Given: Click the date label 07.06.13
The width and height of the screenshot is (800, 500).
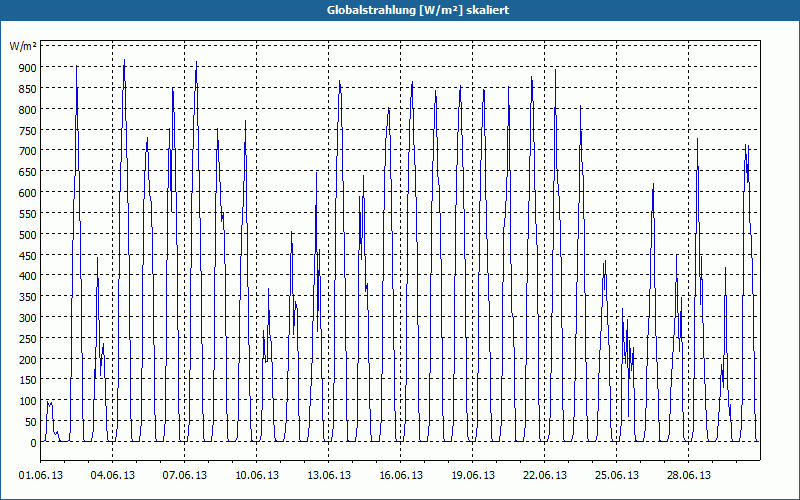Looking at the screenshot, I should tap(185, 476).
